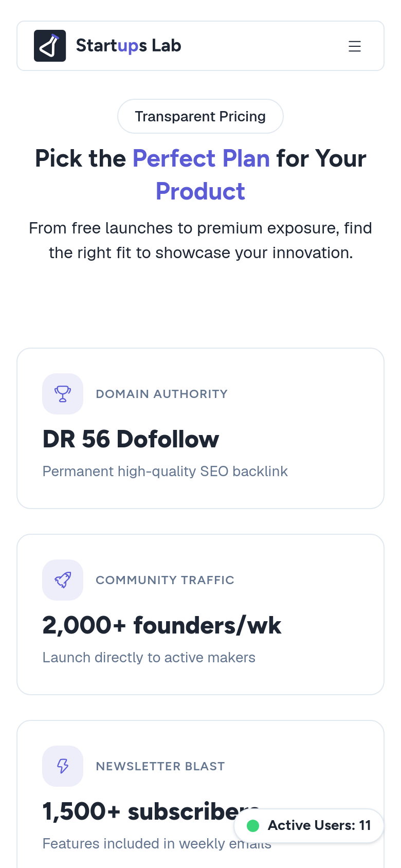Select the DR 56 Dofollow heading
This screenshot has width=401, height=868.
(131, 439)
